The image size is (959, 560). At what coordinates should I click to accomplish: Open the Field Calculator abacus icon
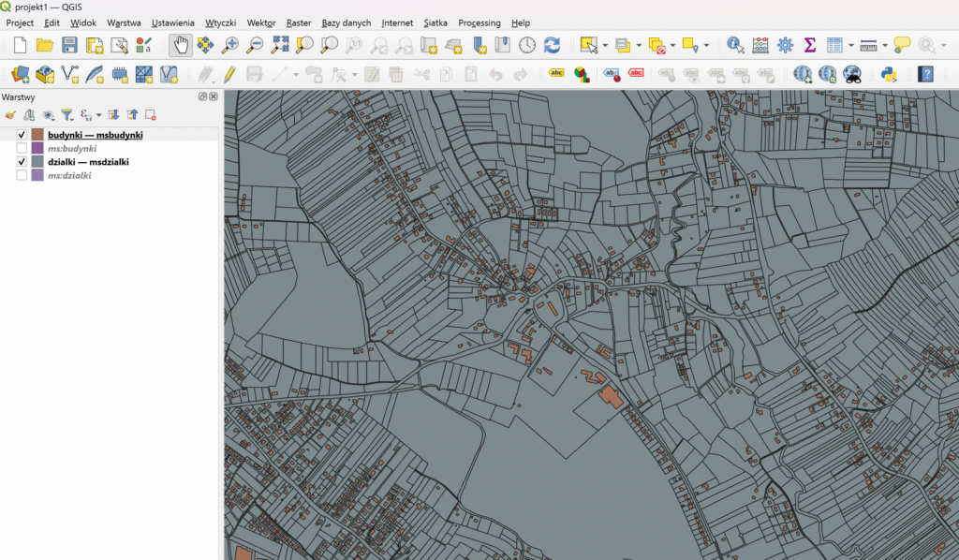[x=760, y=44]
